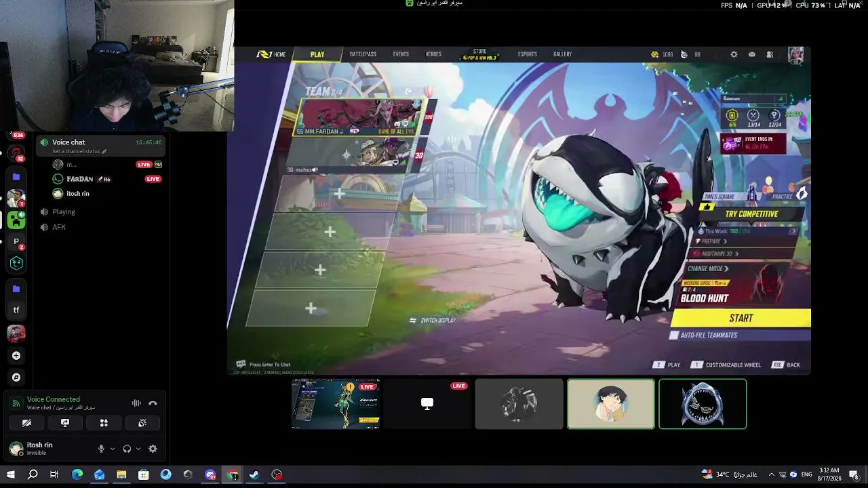Mute the Discord microphone
This screenshot has height=488, width=868.
pyautogui.click(x=101, y=449)
